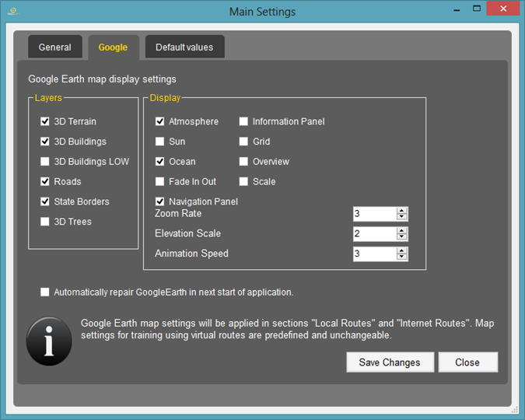This screenshot has height=420, width=525.
Task: Click into the Zoom Rate value field
Action: pos(375,214)
